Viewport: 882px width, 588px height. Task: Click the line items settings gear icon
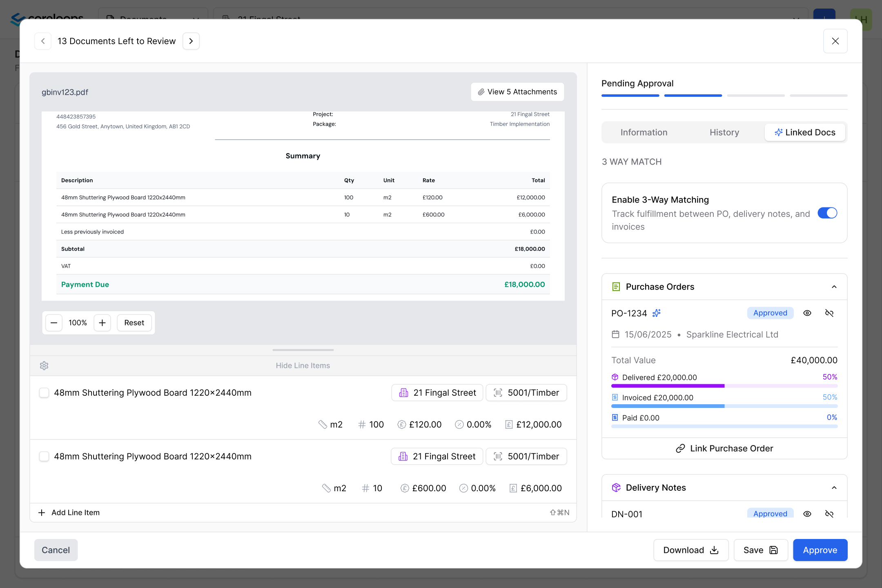point(44,365)
